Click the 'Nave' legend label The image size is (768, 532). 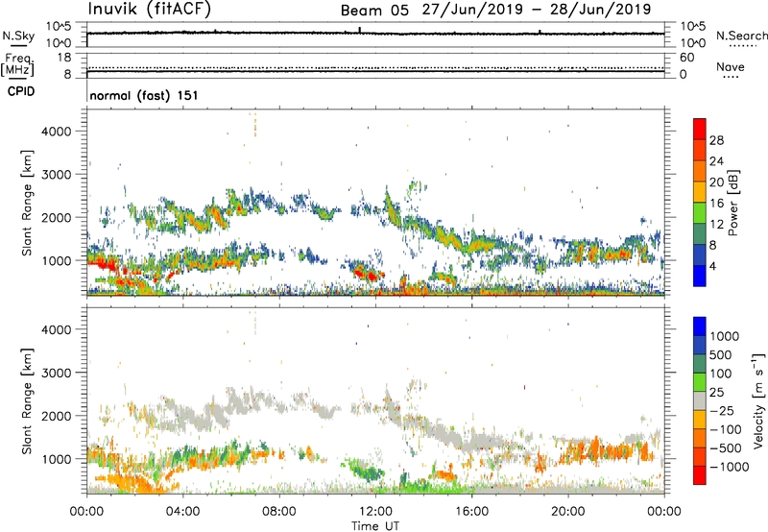click(x=731, y=66)
